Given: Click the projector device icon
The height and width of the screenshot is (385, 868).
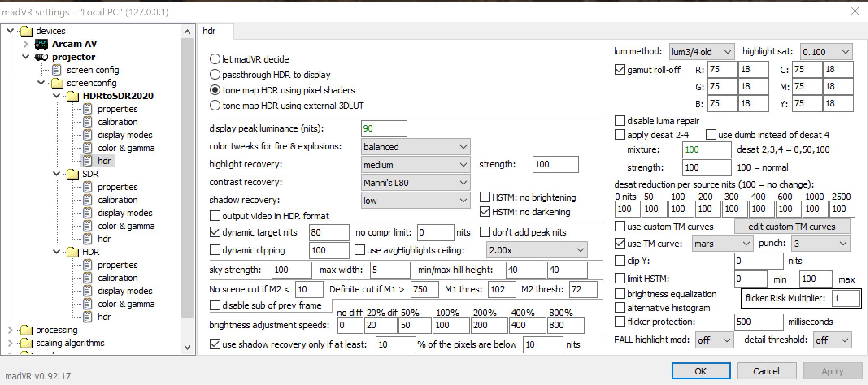Looking at the screenshot, I should [x=41, y=57].
